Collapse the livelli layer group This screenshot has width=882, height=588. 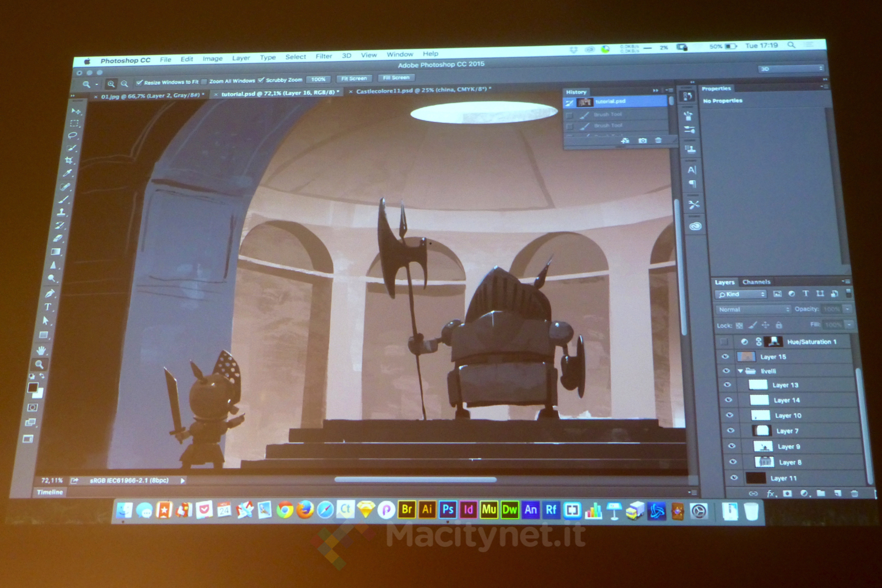[740, 371]
